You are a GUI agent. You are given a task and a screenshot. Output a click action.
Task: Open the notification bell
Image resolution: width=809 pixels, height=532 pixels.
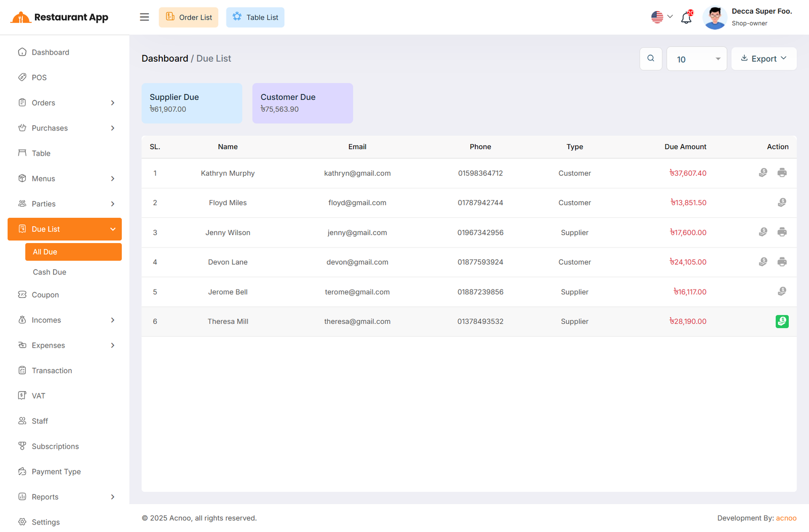click(686, 18)
